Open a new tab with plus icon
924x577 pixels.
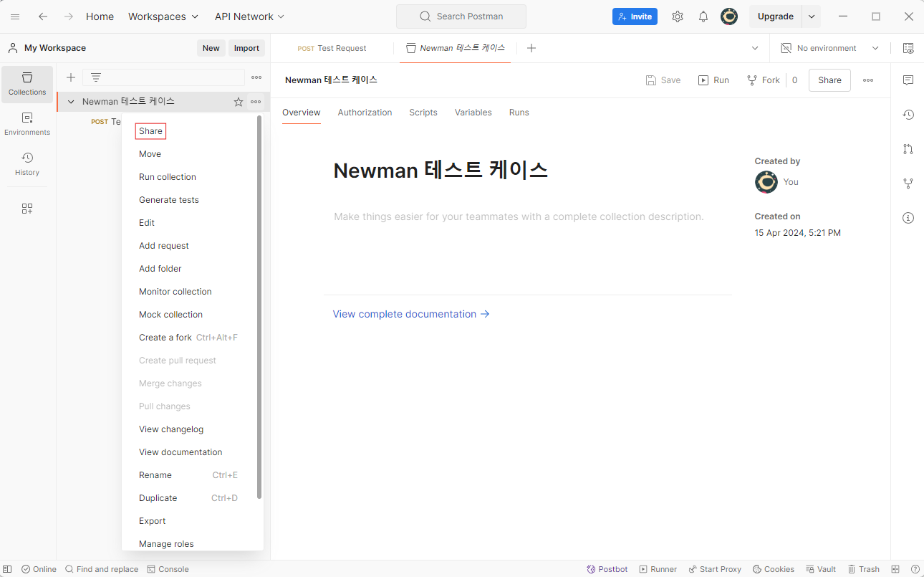(x=531, y=48)
